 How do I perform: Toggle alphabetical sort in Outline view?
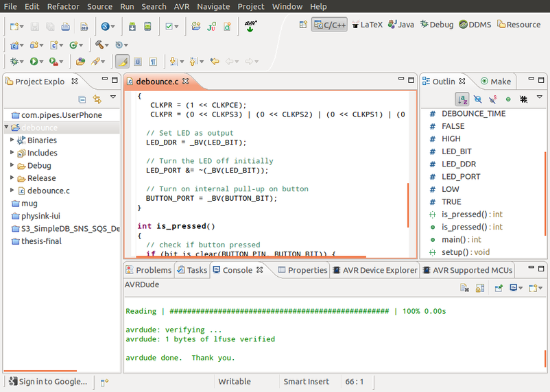click(462, 99)
